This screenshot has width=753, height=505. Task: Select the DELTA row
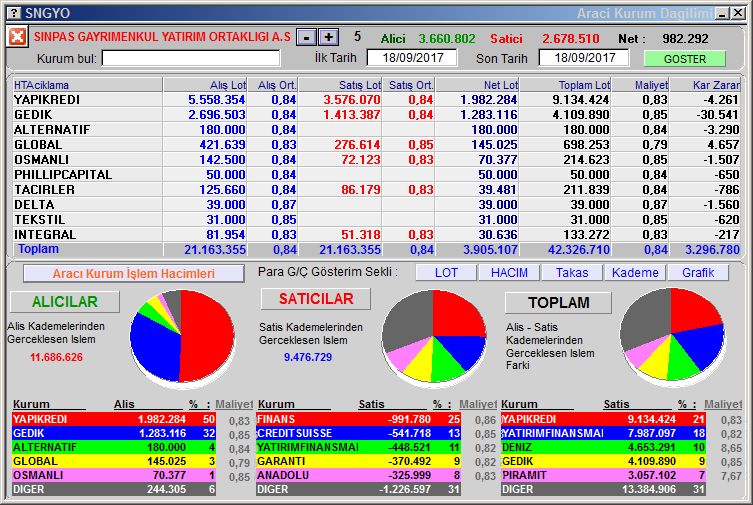376,204
